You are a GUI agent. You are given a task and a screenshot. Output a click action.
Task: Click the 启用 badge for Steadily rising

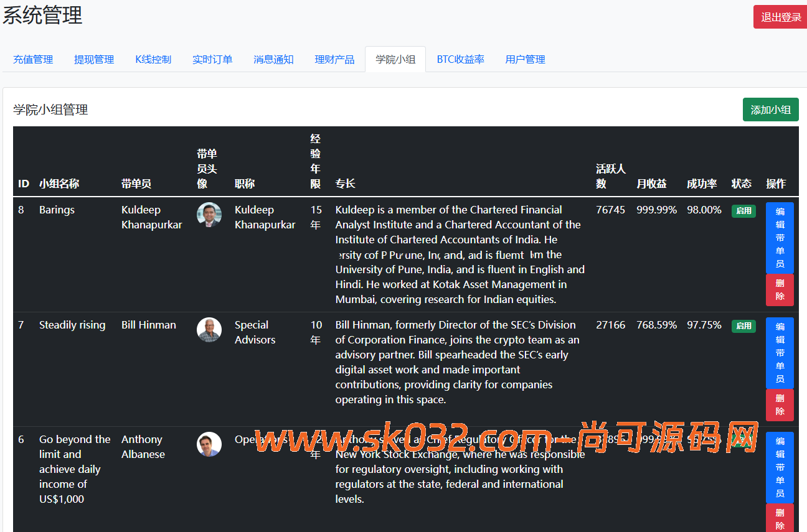pyautogui.click(x=743, y=326)
